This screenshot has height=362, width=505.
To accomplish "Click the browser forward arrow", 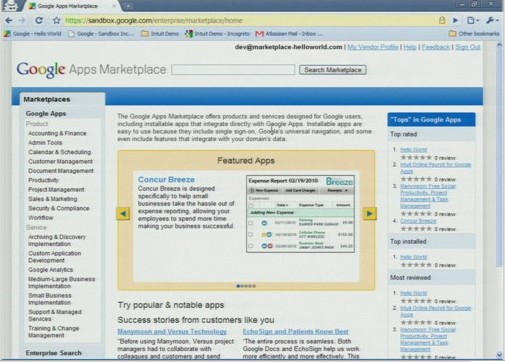I will click(x=23, y=20).
